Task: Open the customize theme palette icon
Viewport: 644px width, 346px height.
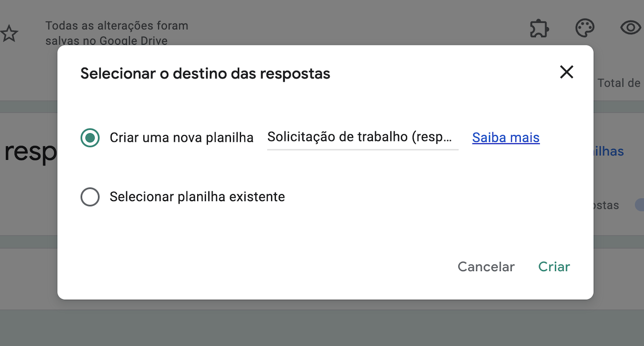Action: point(585,28)
